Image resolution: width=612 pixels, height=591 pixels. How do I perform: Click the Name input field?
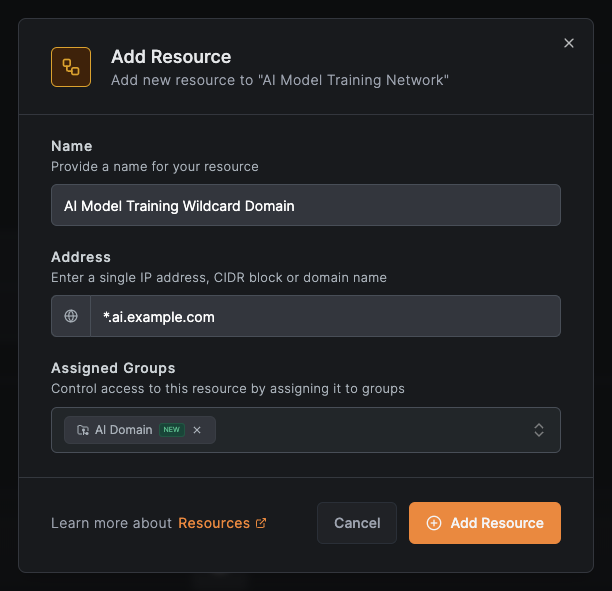tap(306, 205)
